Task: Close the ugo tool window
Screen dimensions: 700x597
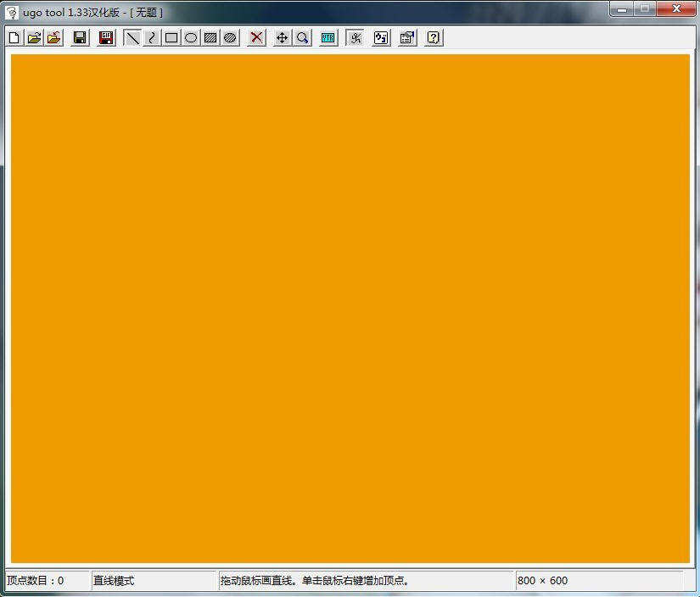Action: (676, 8)
